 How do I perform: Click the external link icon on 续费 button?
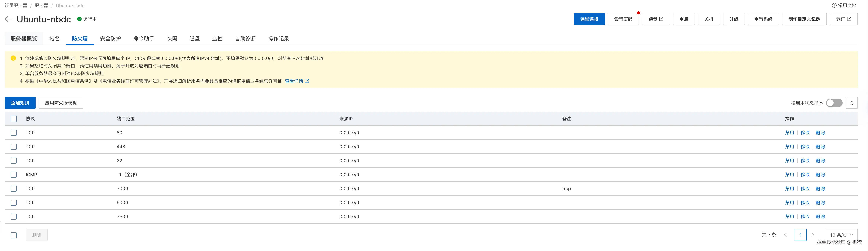661,19
